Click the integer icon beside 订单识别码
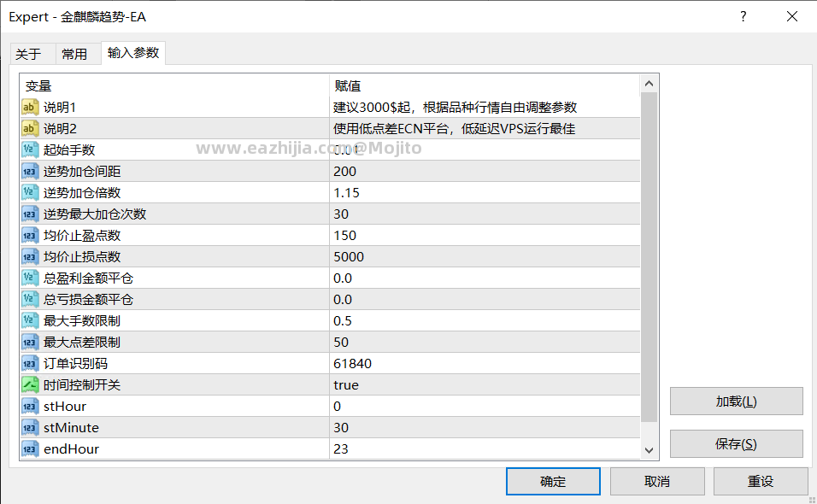The image size is (817, 504). [30, 363]
